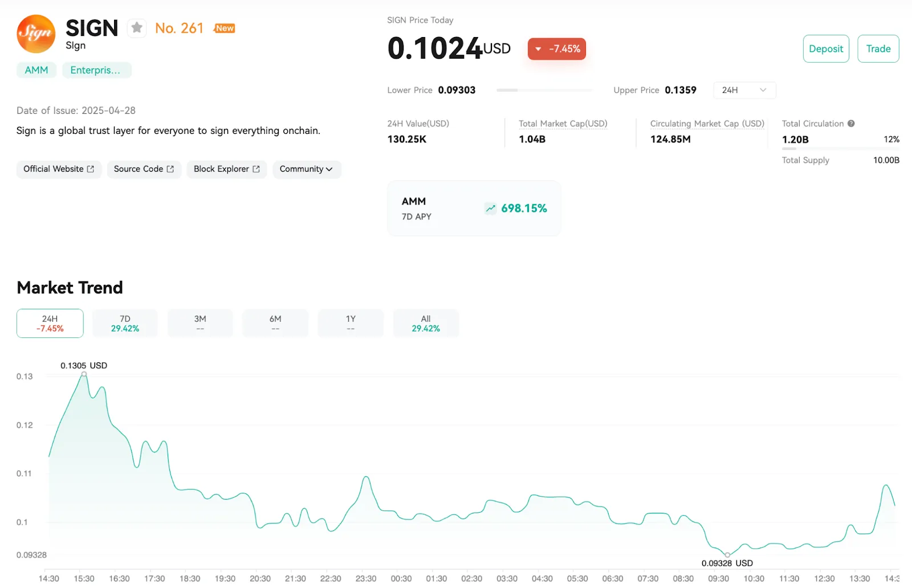
Task: Switch to the 1Y market trend tab
Action: [351, 323]
